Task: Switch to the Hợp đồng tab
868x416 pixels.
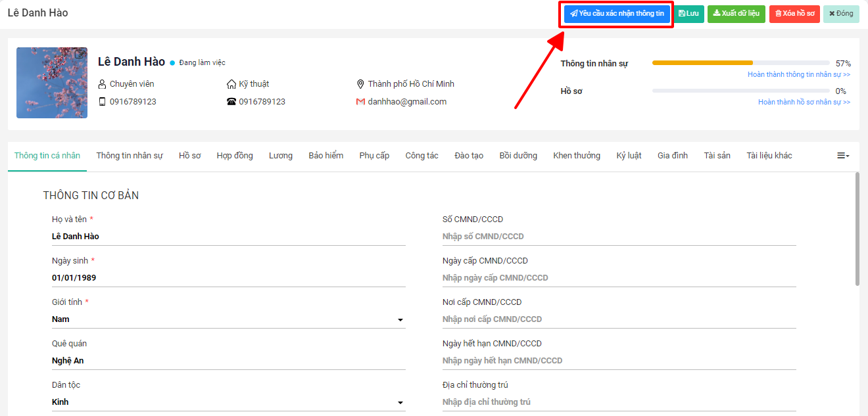Action: click(235, 156)
